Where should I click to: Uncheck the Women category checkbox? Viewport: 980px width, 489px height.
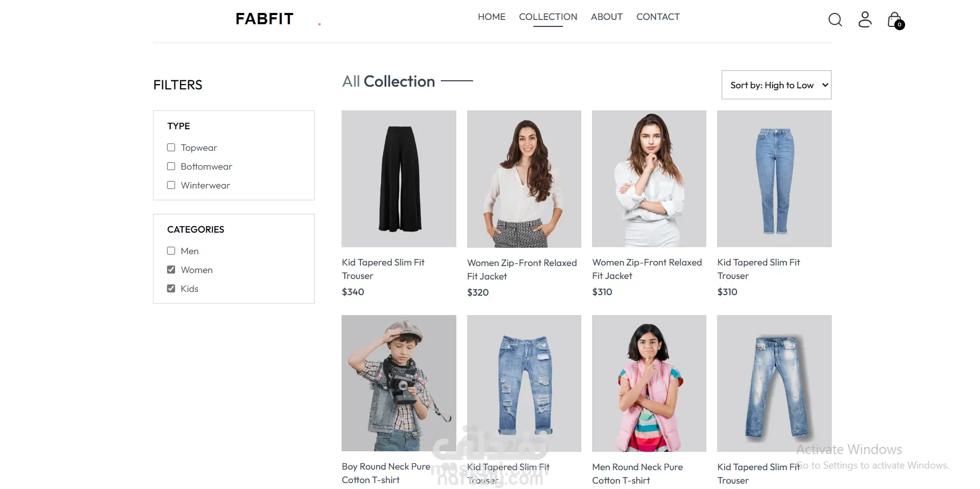pyautogui.click(x=171, y=270)
